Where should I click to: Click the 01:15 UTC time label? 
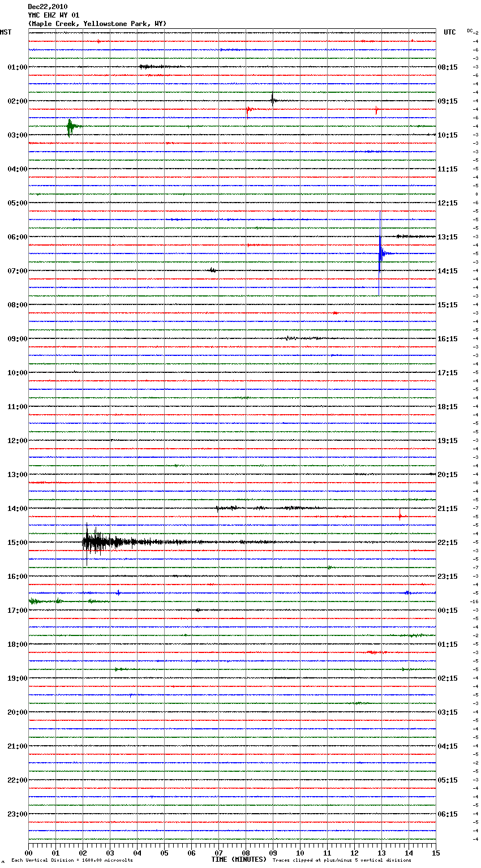[448, 644]
